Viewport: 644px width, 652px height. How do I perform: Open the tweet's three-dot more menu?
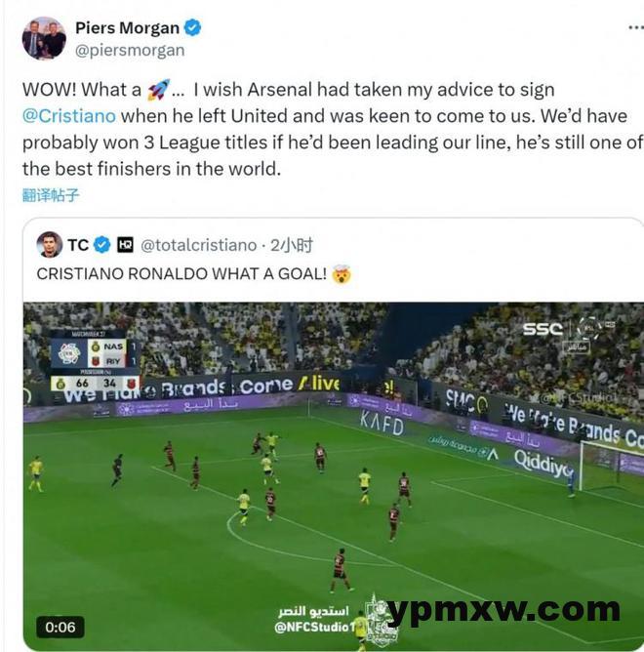pyautogui.click(x=635, y=28)
